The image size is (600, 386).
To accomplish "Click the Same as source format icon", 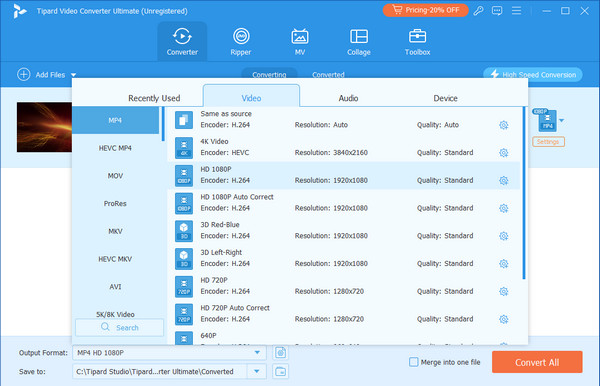I will 184,120.
